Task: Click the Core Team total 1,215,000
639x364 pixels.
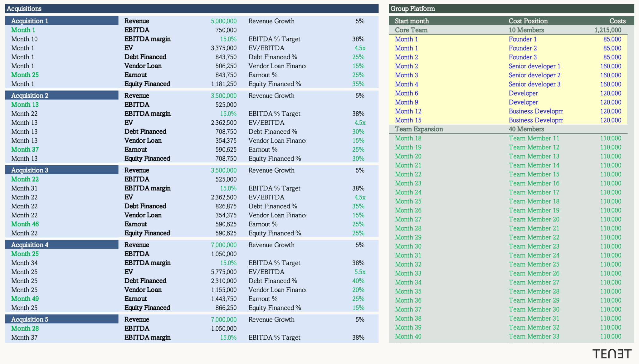Action: [x=608, y=30]
